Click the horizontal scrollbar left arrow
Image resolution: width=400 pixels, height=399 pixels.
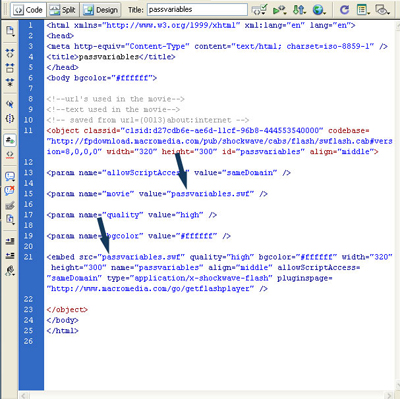24,395
